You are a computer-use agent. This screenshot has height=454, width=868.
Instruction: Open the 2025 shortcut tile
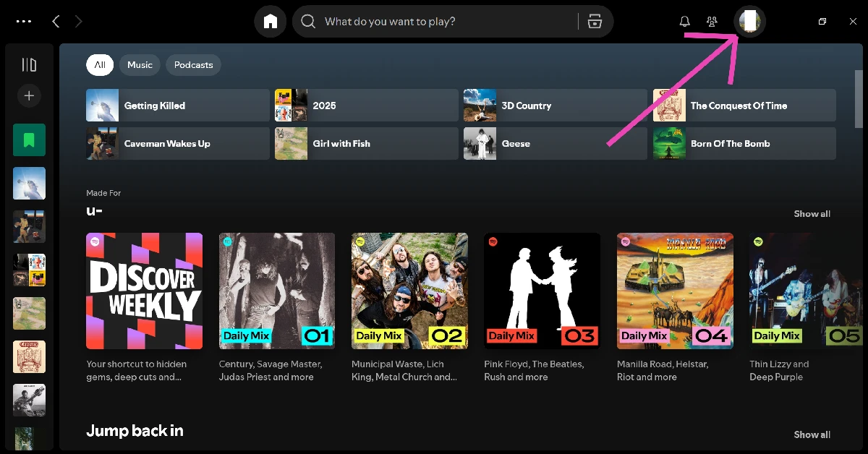click(367, 106)
